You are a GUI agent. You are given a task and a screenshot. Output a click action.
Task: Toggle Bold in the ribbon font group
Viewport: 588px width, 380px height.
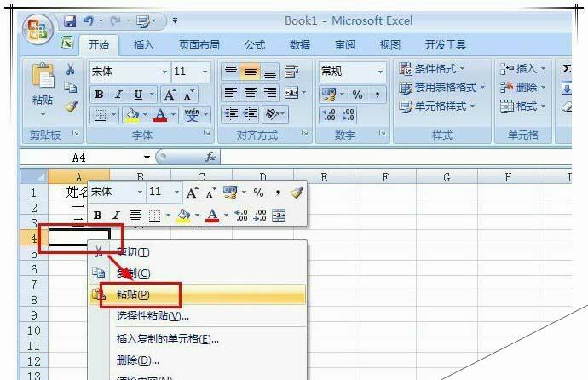(x=100, y=95)
